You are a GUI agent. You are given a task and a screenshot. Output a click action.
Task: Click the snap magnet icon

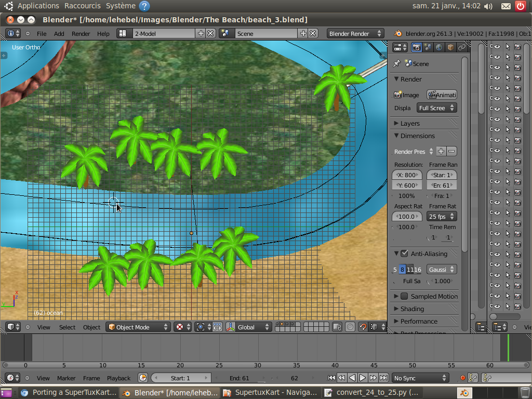coord(363,327)
